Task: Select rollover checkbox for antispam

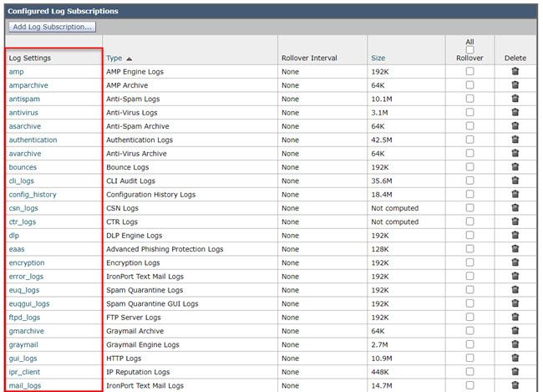Action: tap(469, 99)
